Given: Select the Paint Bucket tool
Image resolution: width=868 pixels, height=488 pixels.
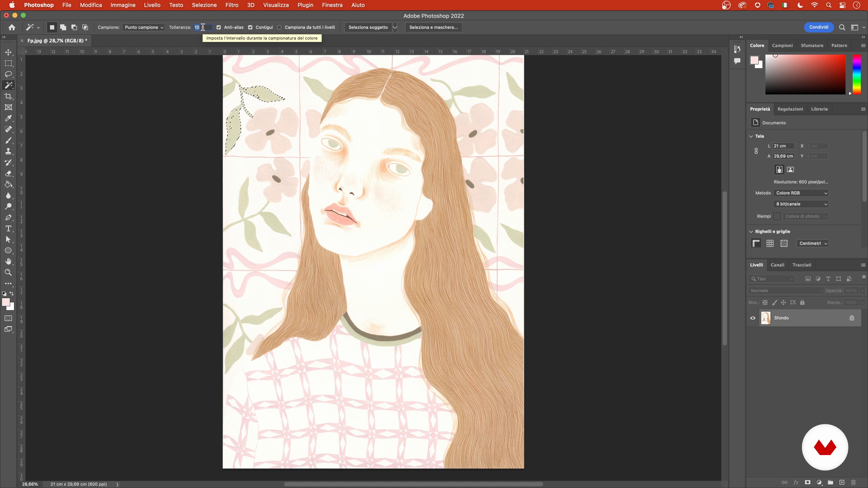Looking at the screenshot, I should click(8, 185).
